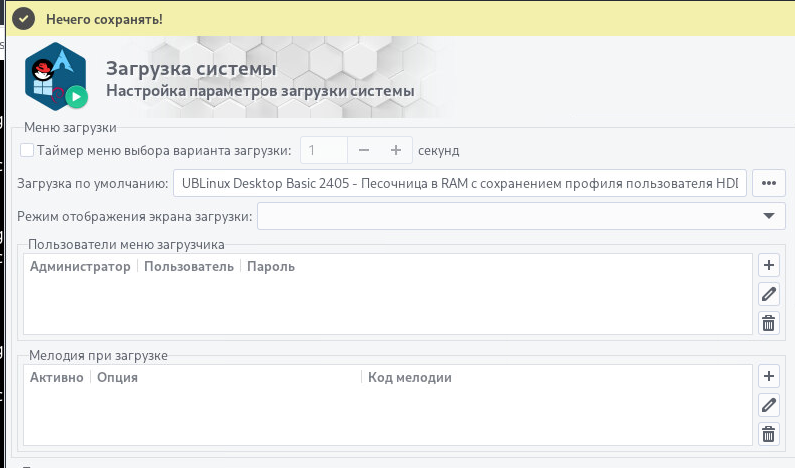The image size is (795, 468).
Task: Sort by Администратор column header
Action: tap(80, 267)
